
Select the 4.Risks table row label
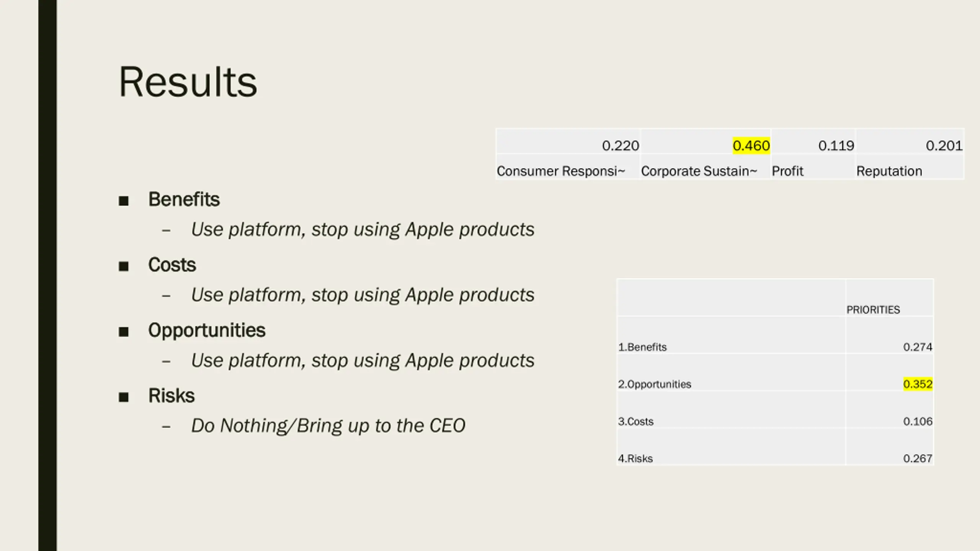click(x=635, y=458)
